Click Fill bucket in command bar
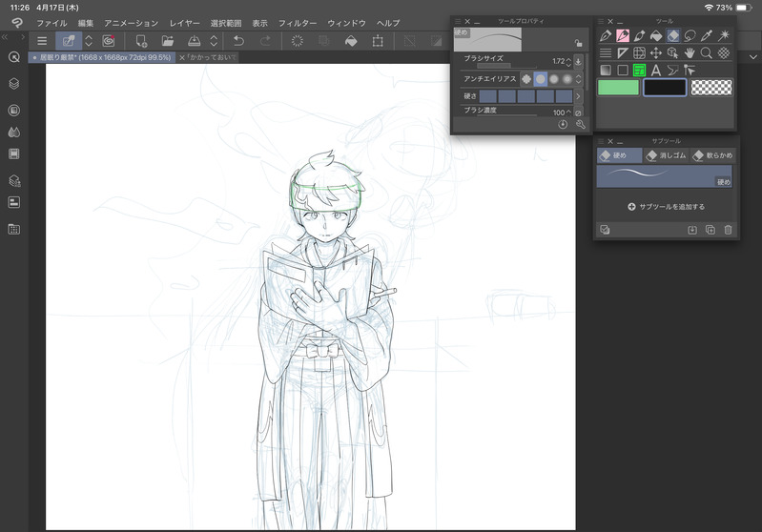762x532 pixels. [351, 41]
